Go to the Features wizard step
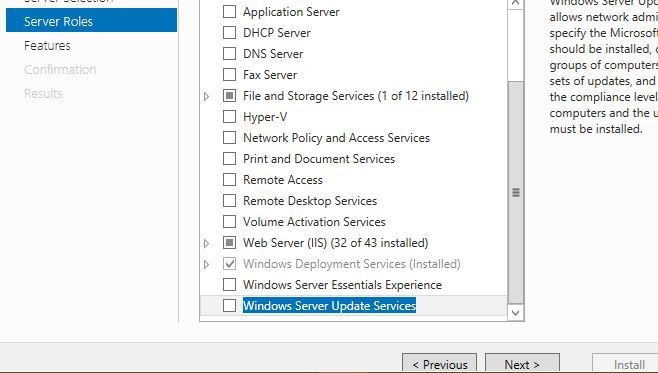This screenshot has width=658, height=373. coord(47,45)
